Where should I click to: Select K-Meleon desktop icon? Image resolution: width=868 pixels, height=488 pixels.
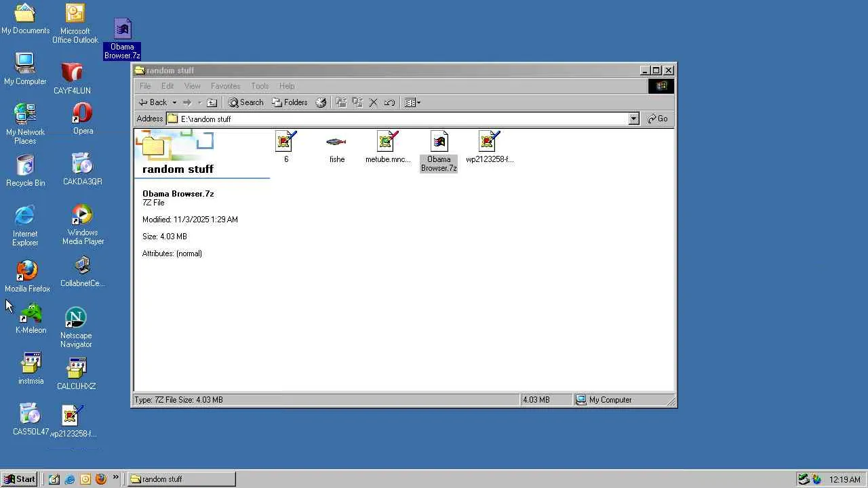pos(31,319)
